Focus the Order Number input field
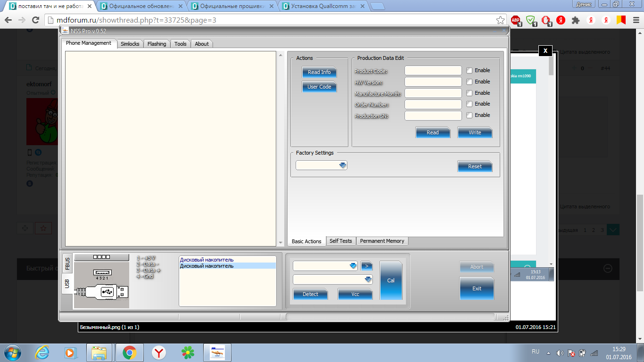Image resolution: width=644 pixels, height=362 pixels. [x=433, y=104]
